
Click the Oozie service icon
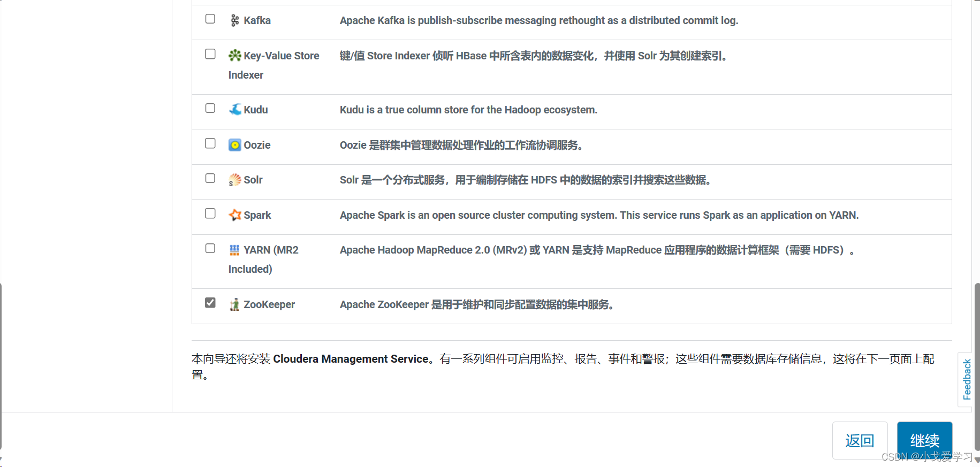[235, 145]
